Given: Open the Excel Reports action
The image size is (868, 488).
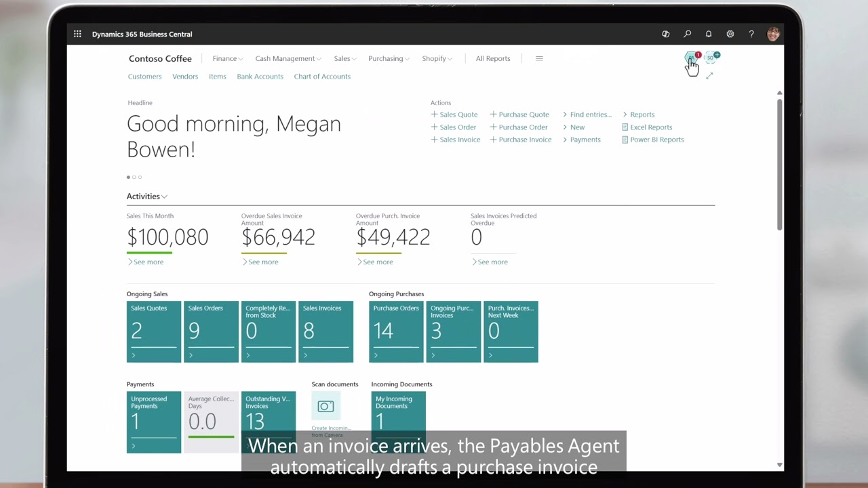Looking at the screenshot, I should [x=647, y=127].
